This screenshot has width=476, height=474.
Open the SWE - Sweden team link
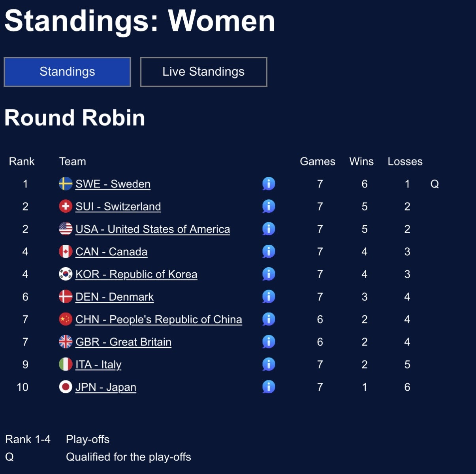pos(113,184)
